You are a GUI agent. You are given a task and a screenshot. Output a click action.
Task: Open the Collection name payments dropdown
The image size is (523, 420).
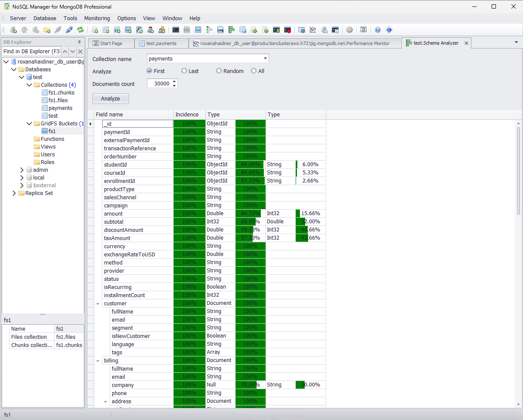[265, 59]
